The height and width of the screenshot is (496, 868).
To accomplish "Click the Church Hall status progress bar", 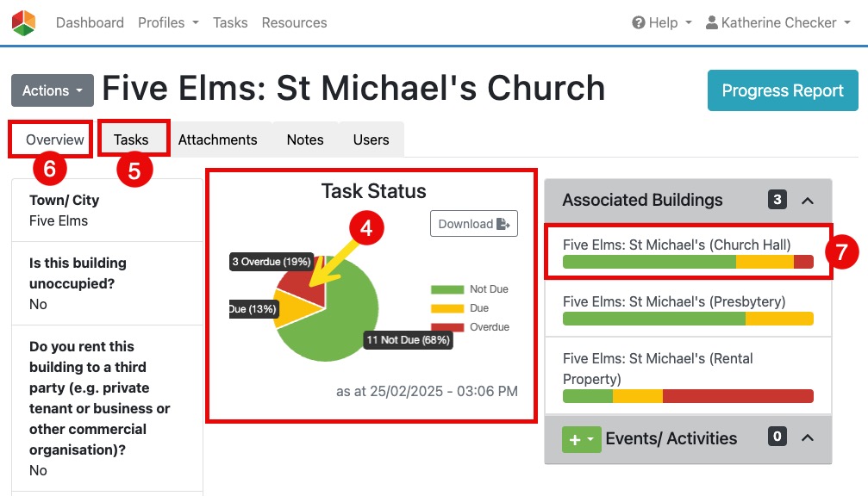I will pyautogui.click(x=687, y=259).
